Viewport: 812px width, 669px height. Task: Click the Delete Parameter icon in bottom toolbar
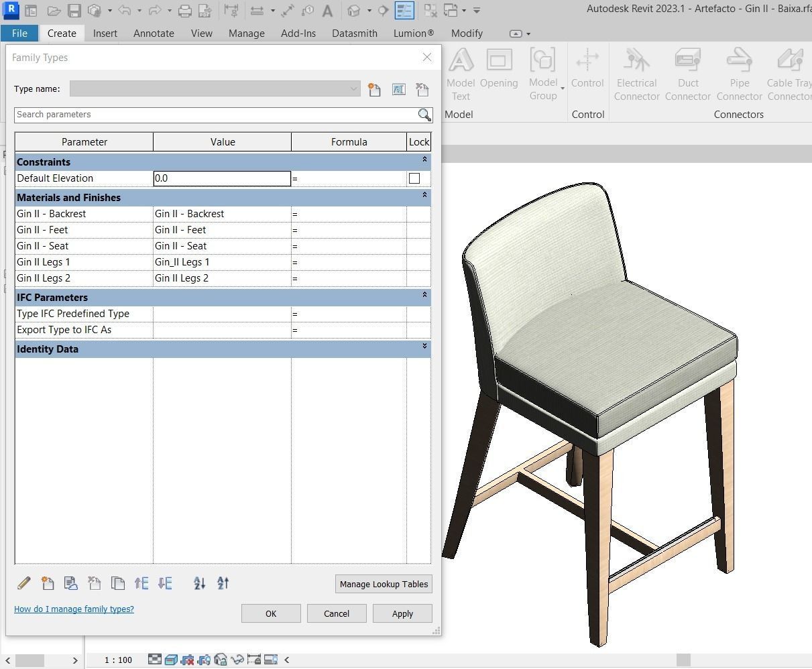(x=95, y=583)
